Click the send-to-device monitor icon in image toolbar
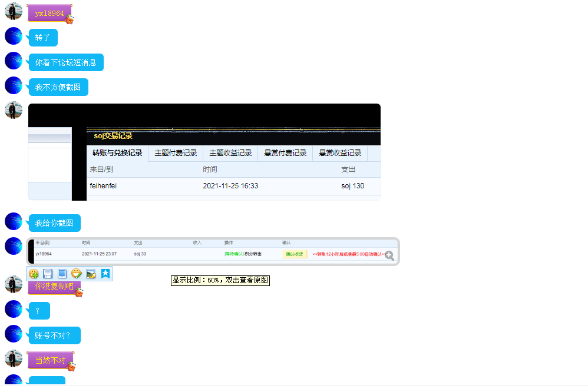The height and width of the screenshot is (389, 588). point(62,274)
